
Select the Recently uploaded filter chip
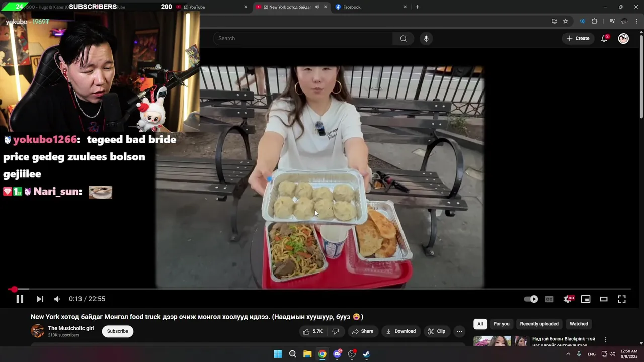[x=539, y=324]
